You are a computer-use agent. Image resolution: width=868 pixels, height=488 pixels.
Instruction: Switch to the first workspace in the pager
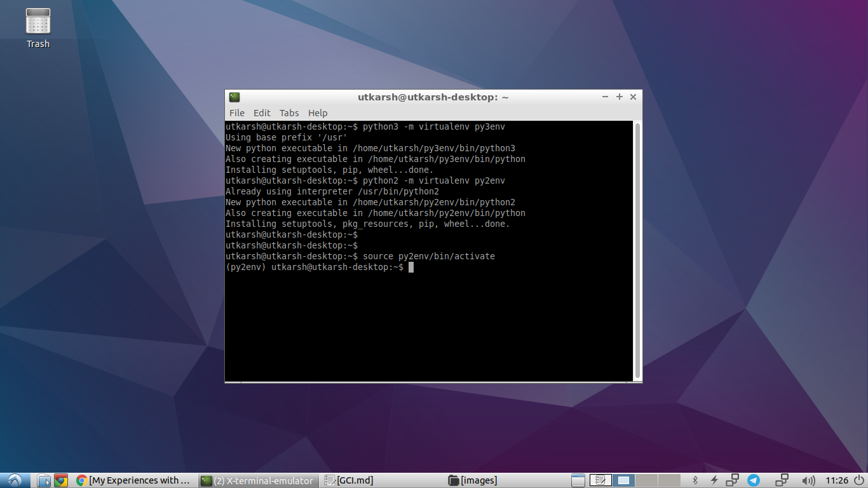pyautogui.click(x=623, y=480)
